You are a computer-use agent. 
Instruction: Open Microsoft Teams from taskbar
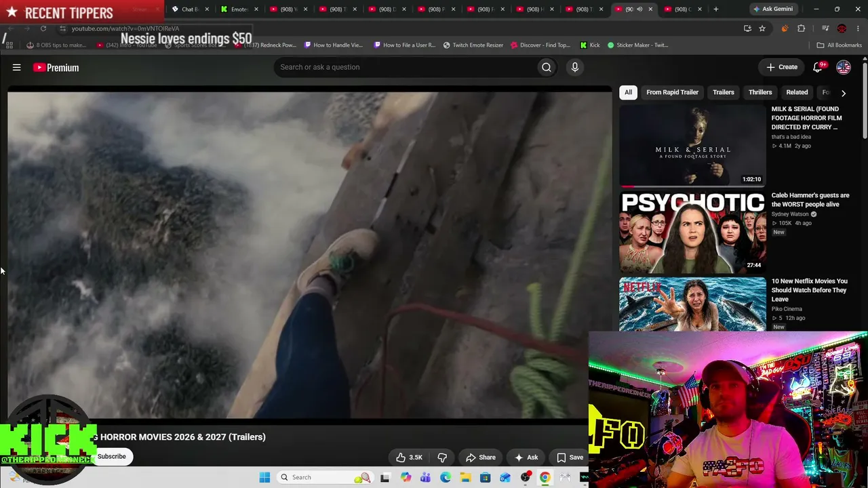click(425, 477)
